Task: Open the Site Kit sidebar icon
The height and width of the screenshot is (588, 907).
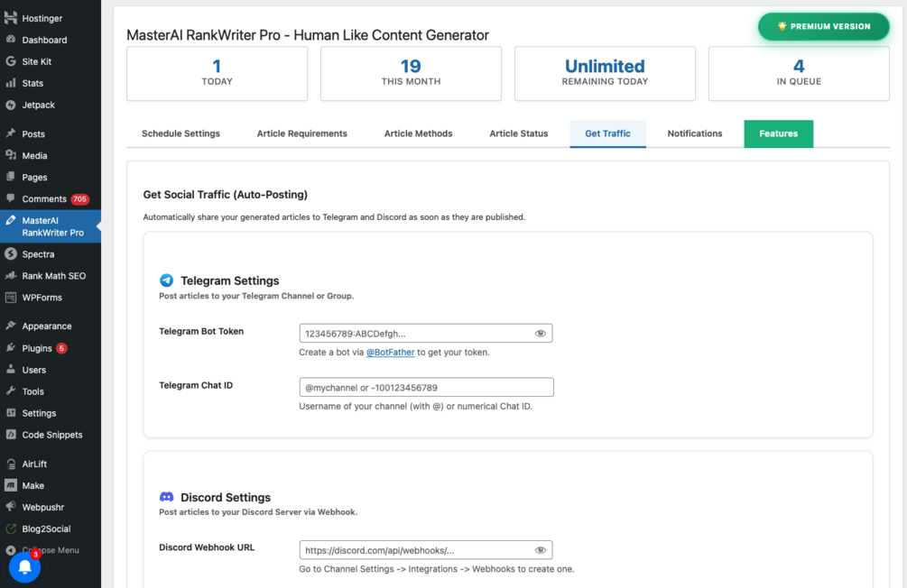Action: 11,62
